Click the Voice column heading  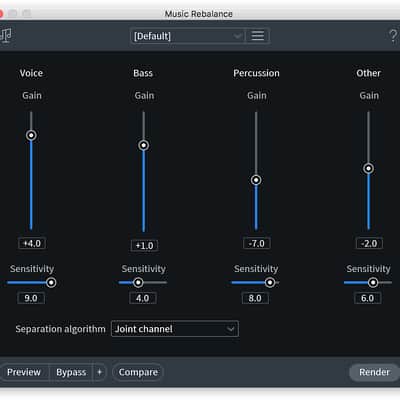31,73
